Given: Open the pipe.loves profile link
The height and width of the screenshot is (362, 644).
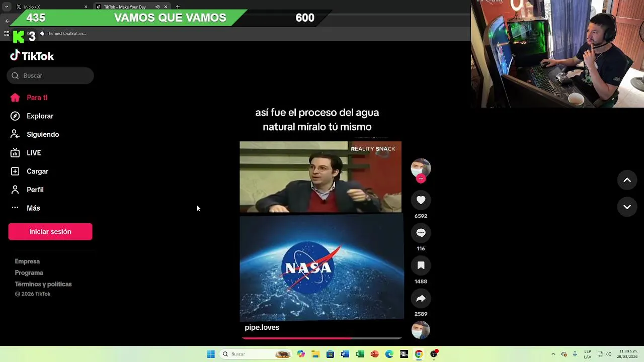Looking at the screenshot, I should tap(262, 327).
